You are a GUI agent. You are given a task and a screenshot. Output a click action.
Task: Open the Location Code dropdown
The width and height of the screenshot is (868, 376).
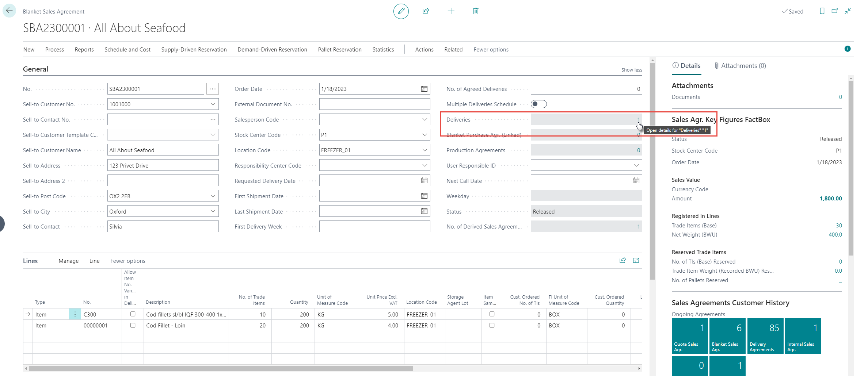point(425,150)
